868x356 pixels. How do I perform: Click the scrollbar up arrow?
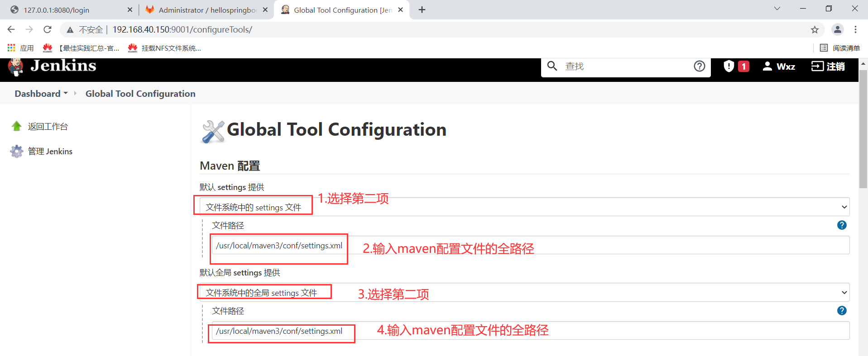pyautogui.click(x=863, y=64)
